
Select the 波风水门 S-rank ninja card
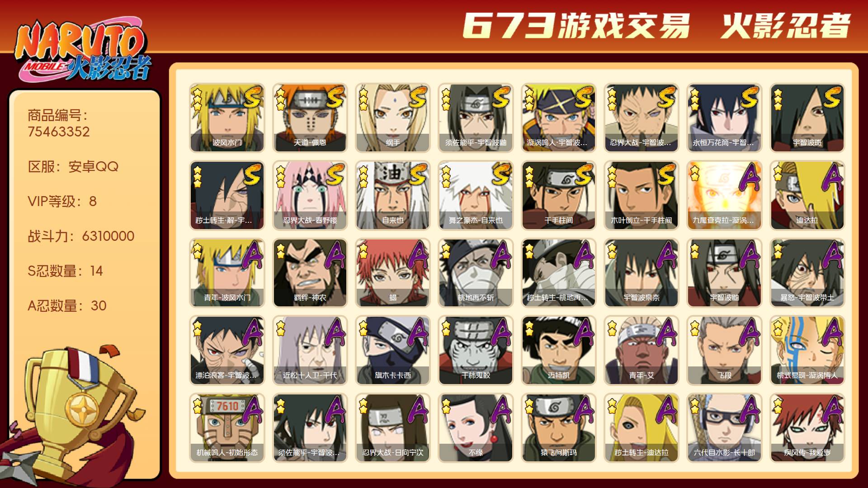coord(227,117)
